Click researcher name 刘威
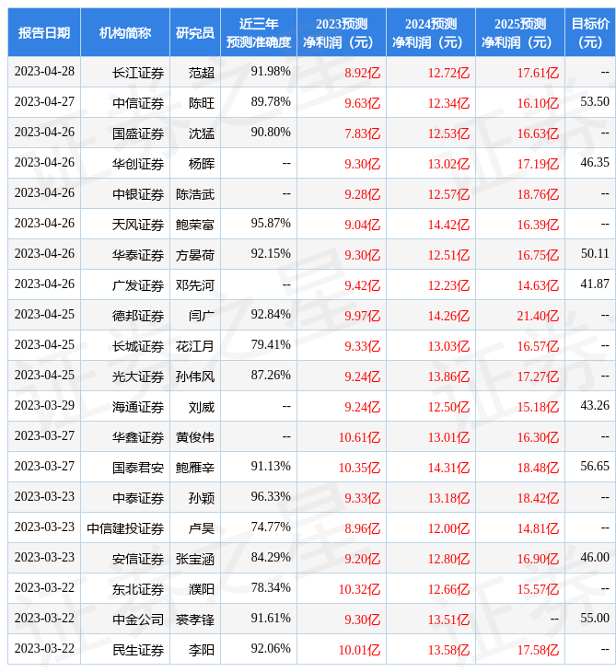Image resolution: width=616 pixels, height=672 pixels. click(x=202, y=407)
